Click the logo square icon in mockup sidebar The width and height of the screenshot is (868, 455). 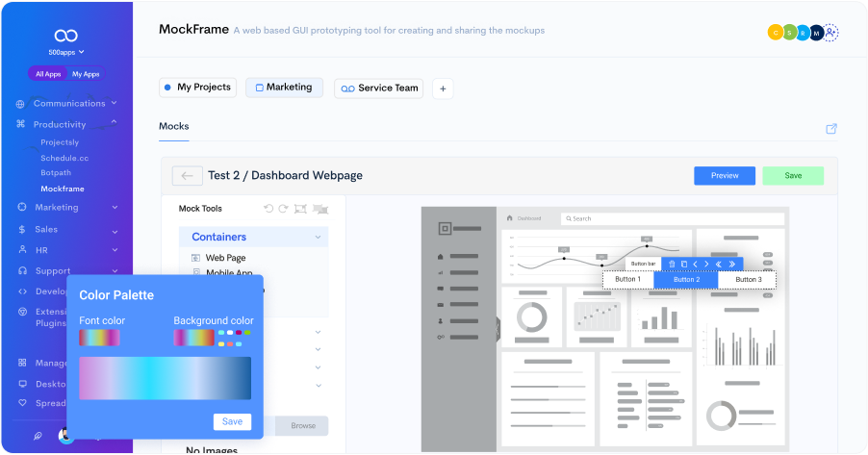click(446, 228)
